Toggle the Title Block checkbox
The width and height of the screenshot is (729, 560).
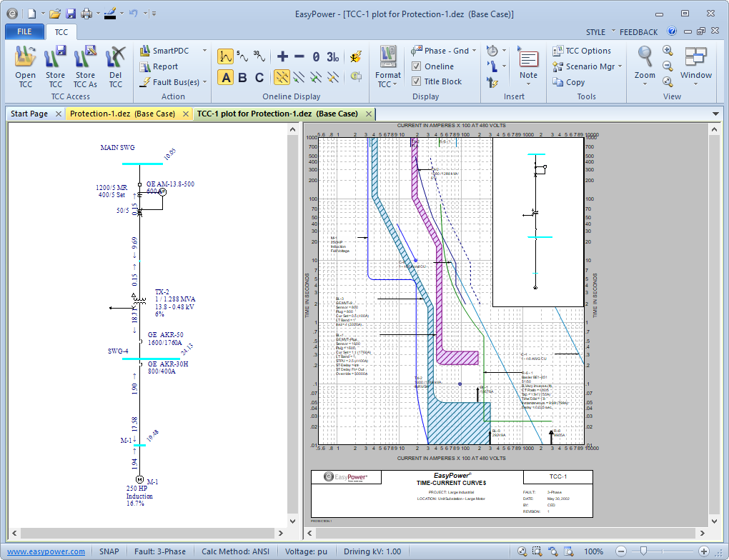[417, 81]
